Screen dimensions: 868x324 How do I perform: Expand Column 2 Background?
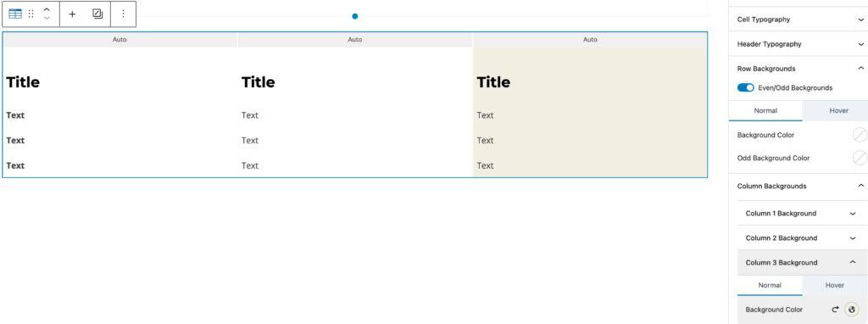pyautogui.click(x=802, y=238)
